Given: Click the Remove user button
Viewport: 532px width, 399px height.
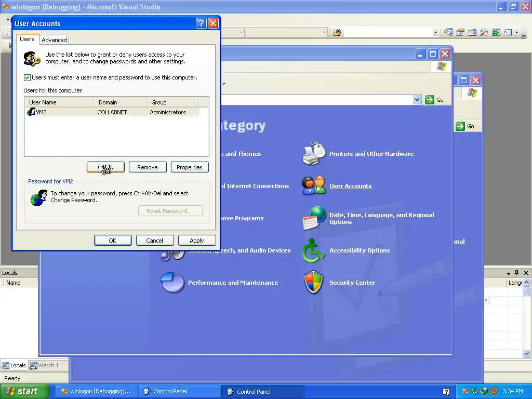Looking at the screenshot, I should (x=148, y=167).
